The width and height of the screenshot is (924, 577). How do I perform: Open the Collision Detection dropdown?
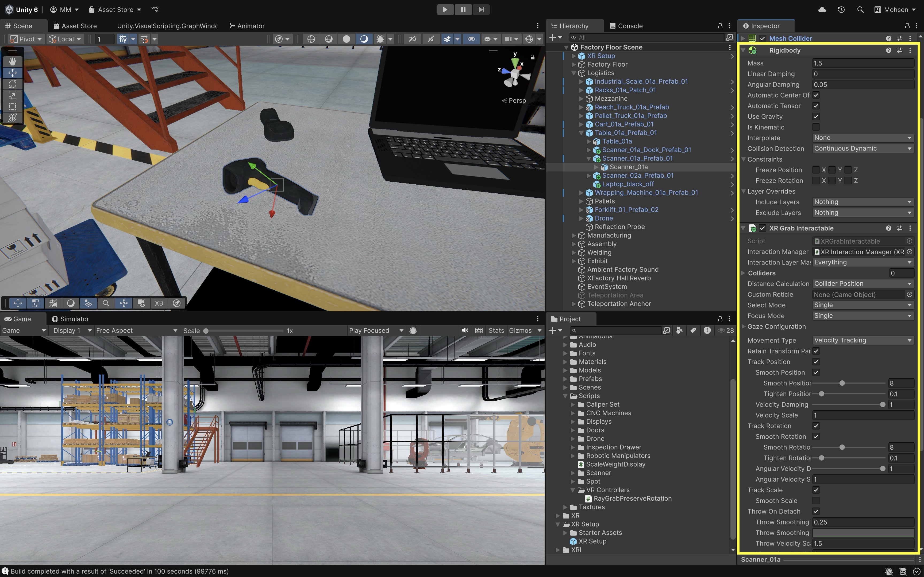point(863,149)
